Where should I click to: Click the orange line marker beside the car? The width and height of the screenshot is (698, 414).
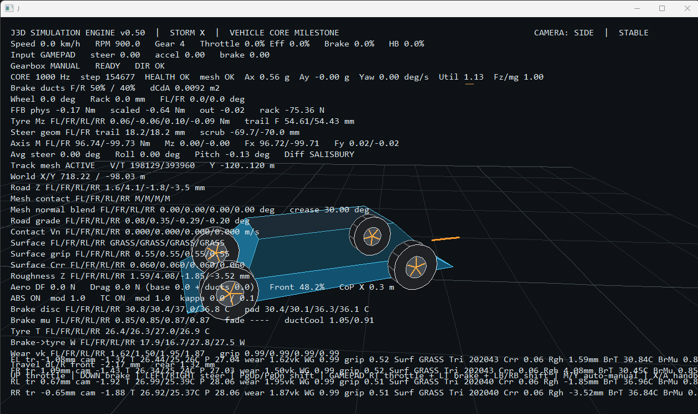click(x=445, y=239)
